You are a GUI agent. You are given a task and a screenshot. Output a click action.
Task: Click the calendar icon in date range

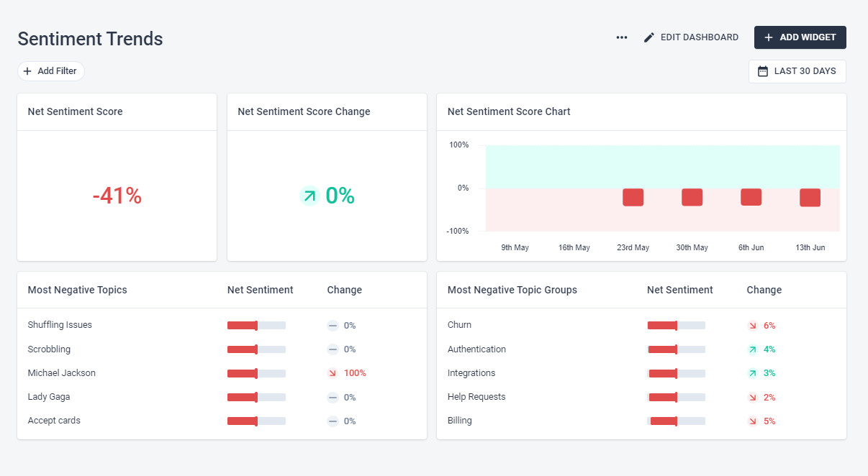pyautogui.click(x=763, y=71)
